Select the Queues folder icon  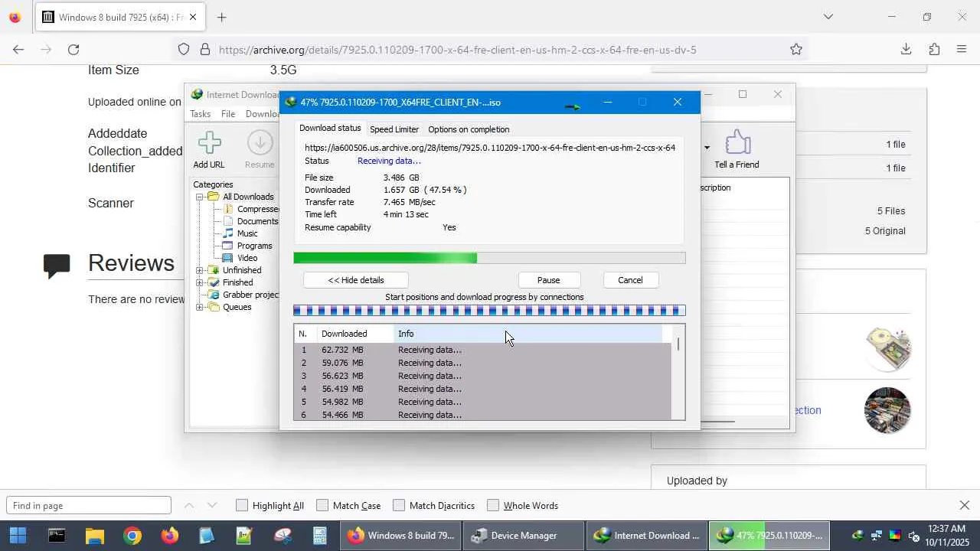pos(214,307)
